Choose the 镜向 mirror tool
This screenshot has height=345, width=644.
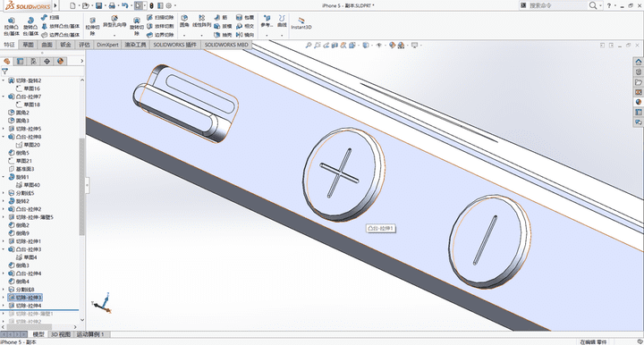(245, 35)
